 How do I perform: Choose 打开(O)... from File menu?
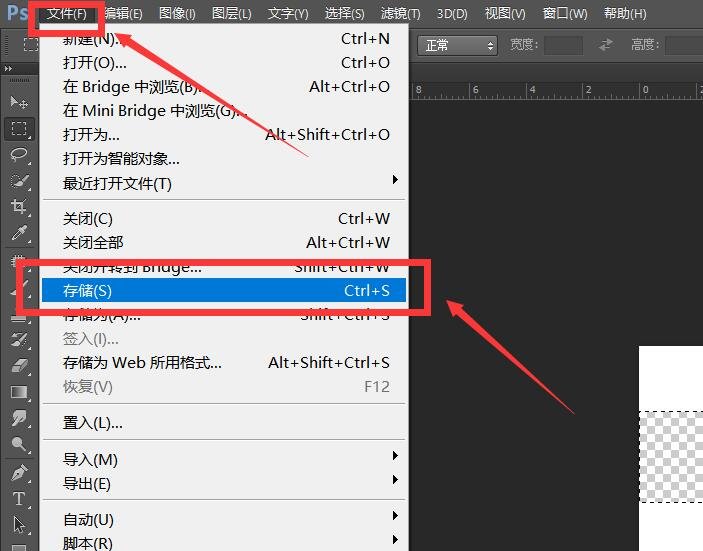pos(223,62)
